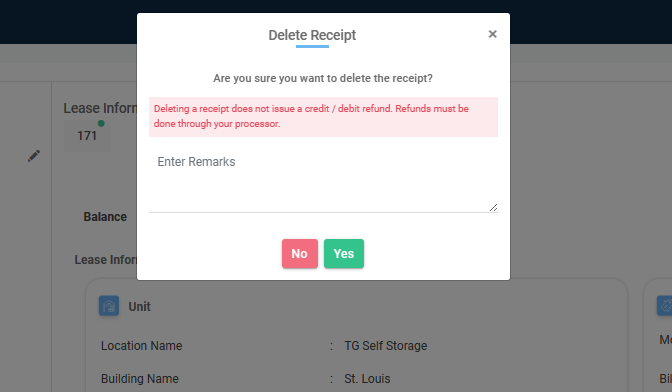
Task: Close the Delete Receipt dialog with X
Action: (x=492, y=34)
